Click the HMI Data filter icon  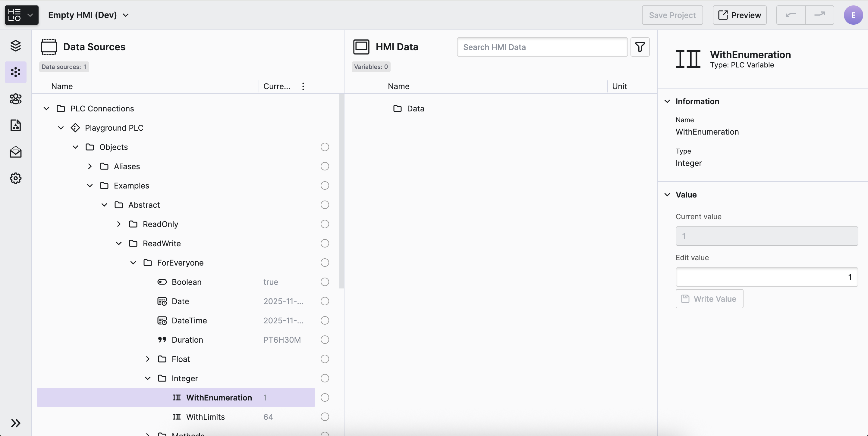[x=640, y=47]
